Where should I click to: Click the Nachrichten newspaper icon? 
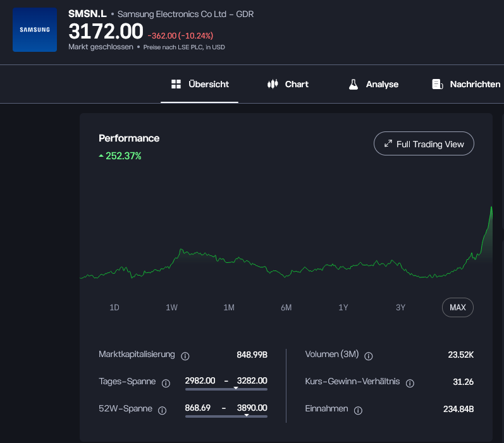tap(438, 84)
